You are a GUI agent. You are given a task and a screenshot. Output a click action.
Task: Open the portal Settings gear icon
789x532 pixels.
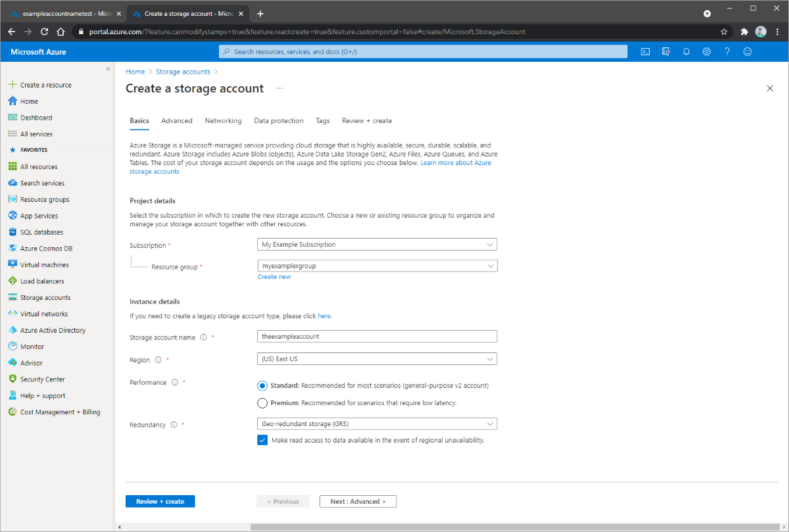[x=706, y=51]
